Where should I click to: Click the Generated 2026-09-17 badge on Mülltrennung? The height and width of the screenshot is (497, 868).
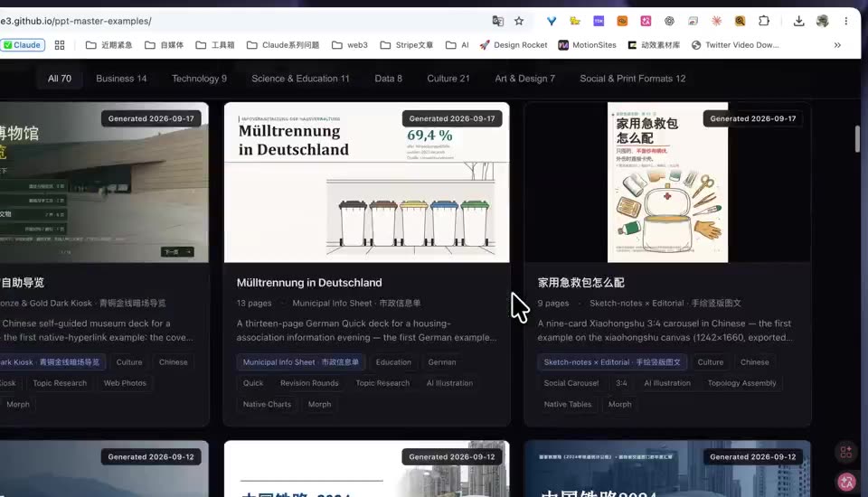[452, 118]
